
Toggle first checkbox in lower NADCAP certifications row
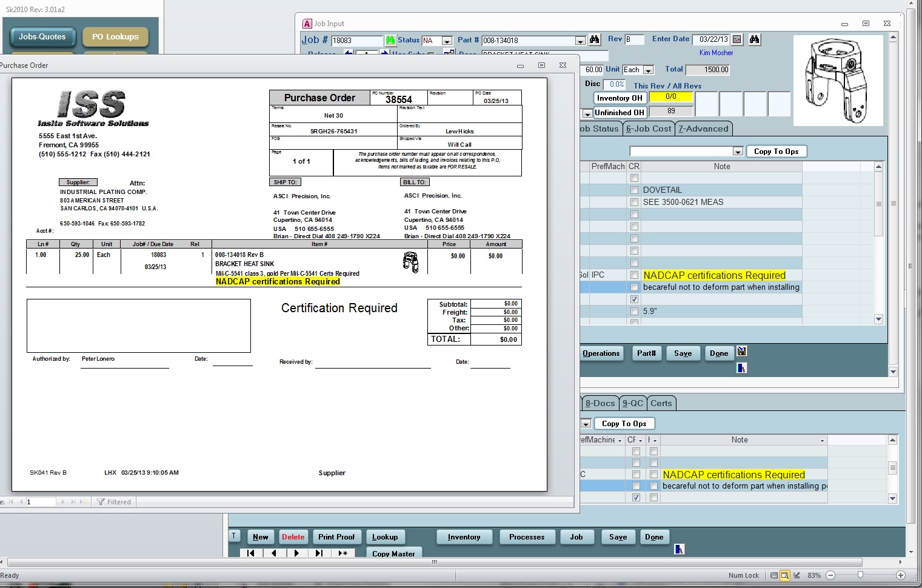coord(636,475)
